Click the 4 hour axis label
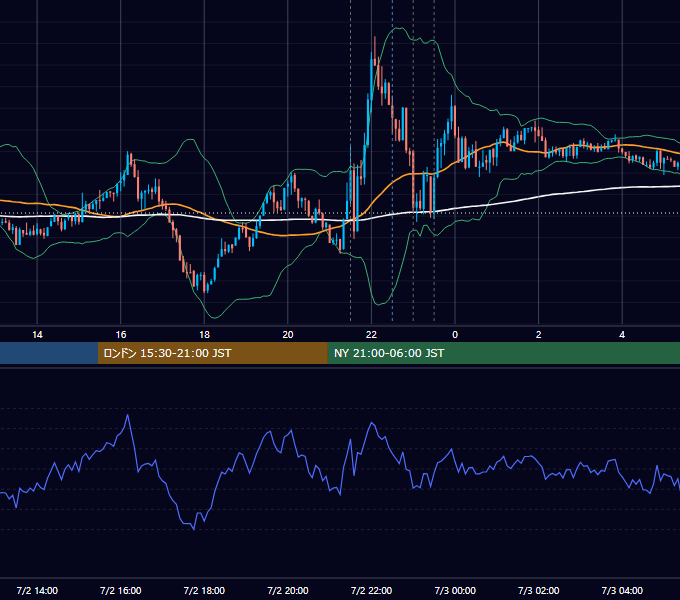The width and height of the screenshot is (680, 600). point(622,335)
